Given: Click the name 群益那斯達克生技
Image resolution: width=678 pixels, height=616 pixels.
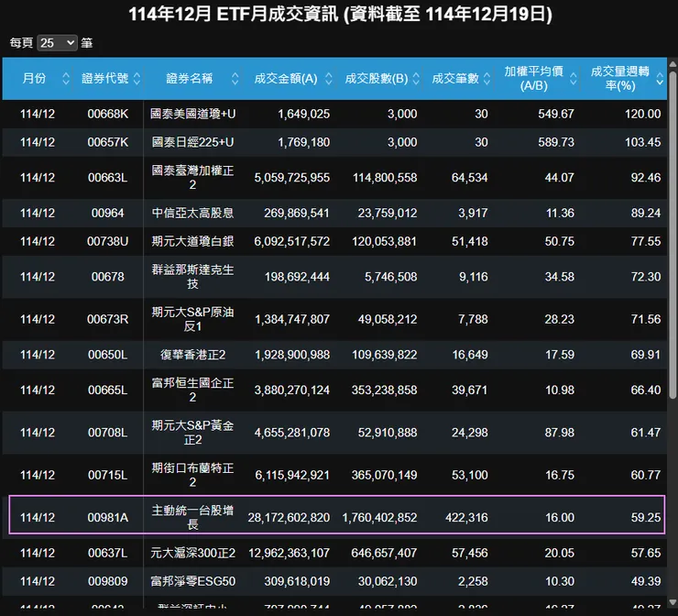Looking at the screenshot, I should pyautogui.click(x=192, y=277).
